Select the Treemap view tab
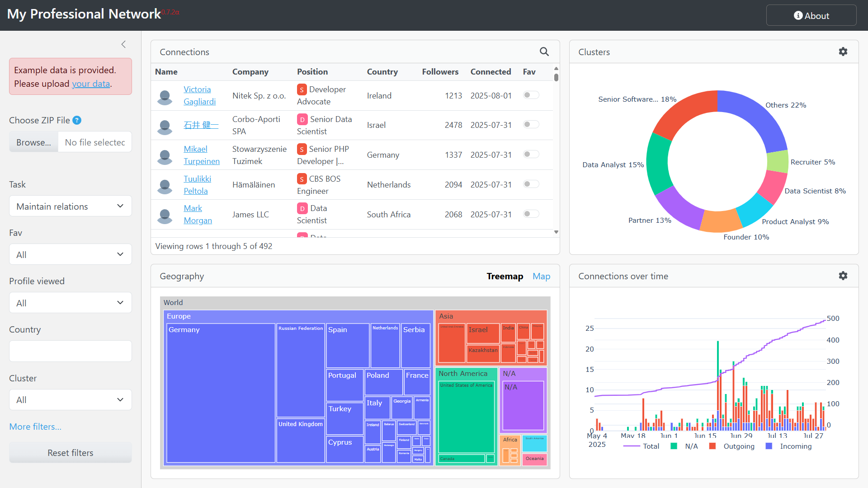The width and height of the screenshot is (868, 488). (505, 276)
